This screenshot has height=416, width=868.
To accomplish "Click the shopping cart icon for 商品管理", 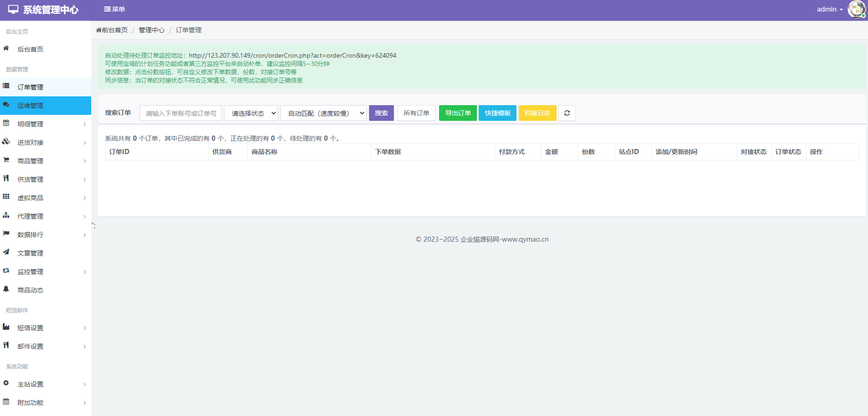I will tap(6, 160).
